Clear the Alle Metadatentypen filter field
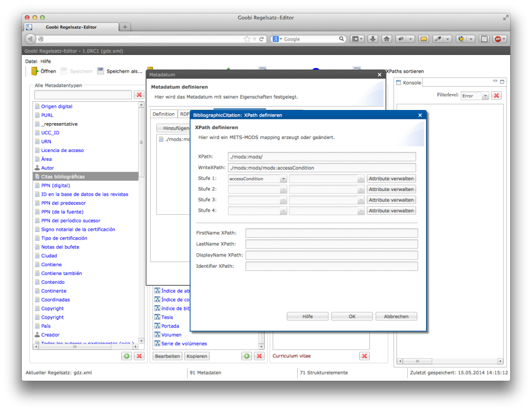532x411 pixels. click(x=139, y=95)
